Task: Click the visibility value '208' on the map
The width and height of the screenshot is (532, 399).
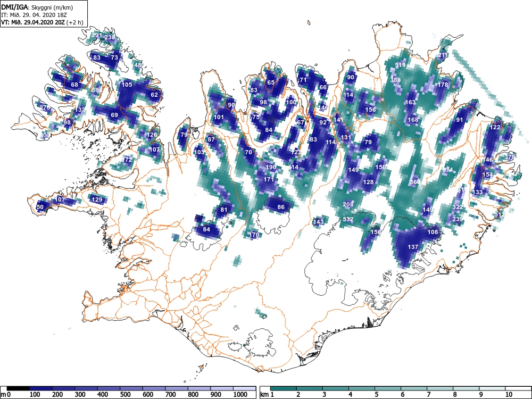Action: [348, 204]
